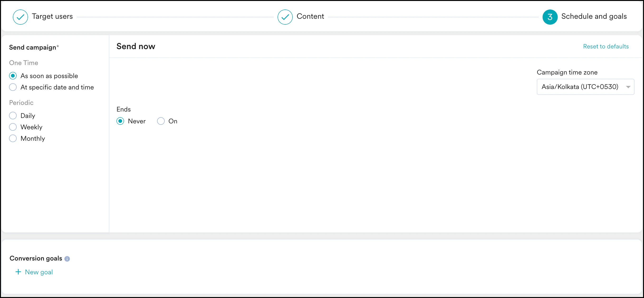This screenshot has height=298, width=644.
Task: Choose Monthly periodic schedule
Action: click(13, 138)
